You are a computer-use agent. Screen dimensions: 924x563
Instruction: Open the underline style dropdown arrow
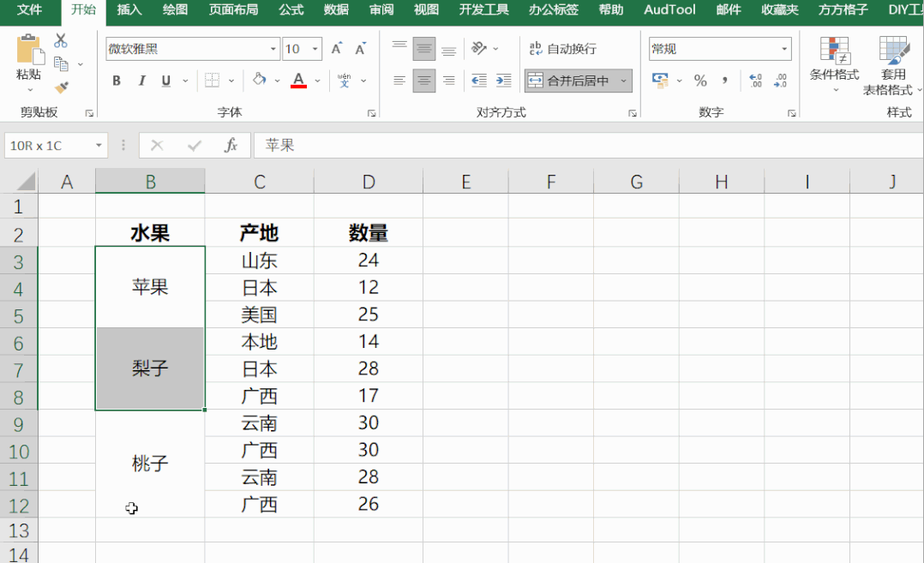pos(186,81)
